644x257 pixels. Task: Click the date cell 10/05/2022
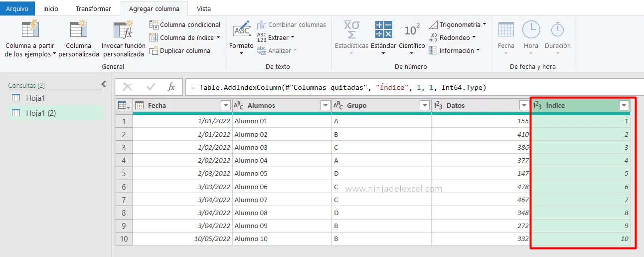point(182,239)
